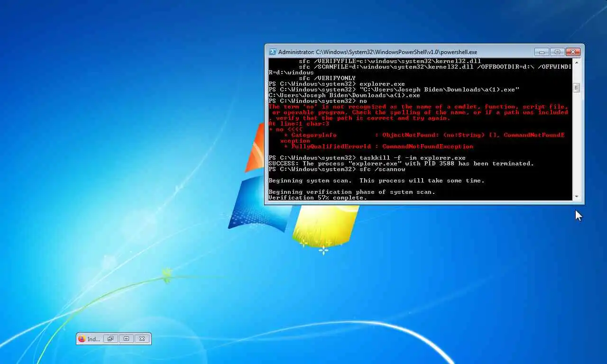Screen dimensions: 607x364
Task: Click the 'Verification 57% complete.' line
Action: (x=318, y=198)
